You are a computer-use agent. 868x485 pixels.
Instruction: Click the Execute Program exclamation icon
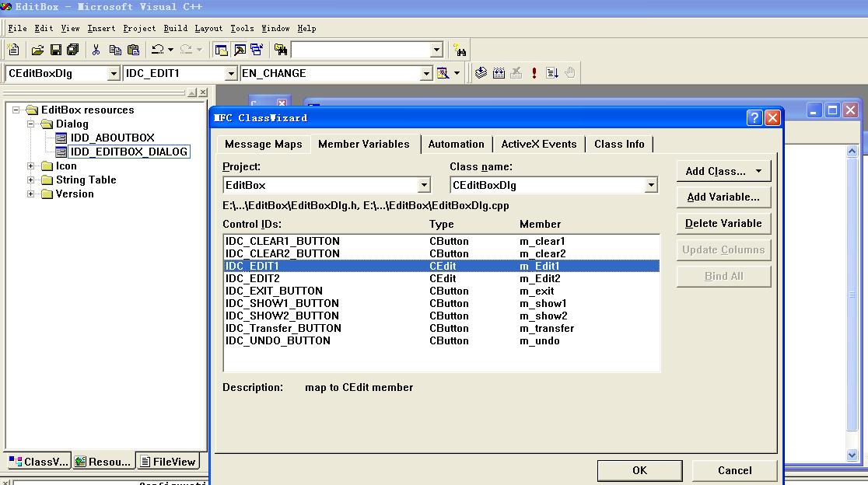point(534,73)
